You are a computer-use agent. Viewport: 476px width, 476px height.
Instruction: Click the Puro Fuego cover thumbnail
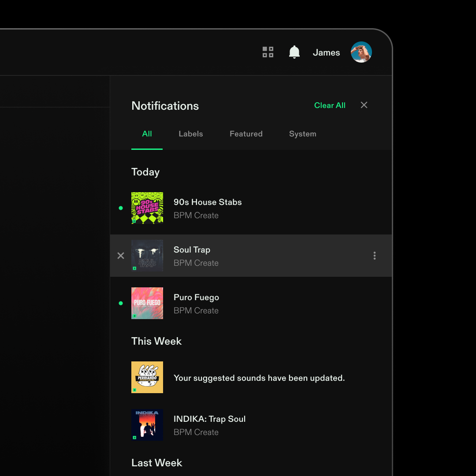click(x=147, y=303)
